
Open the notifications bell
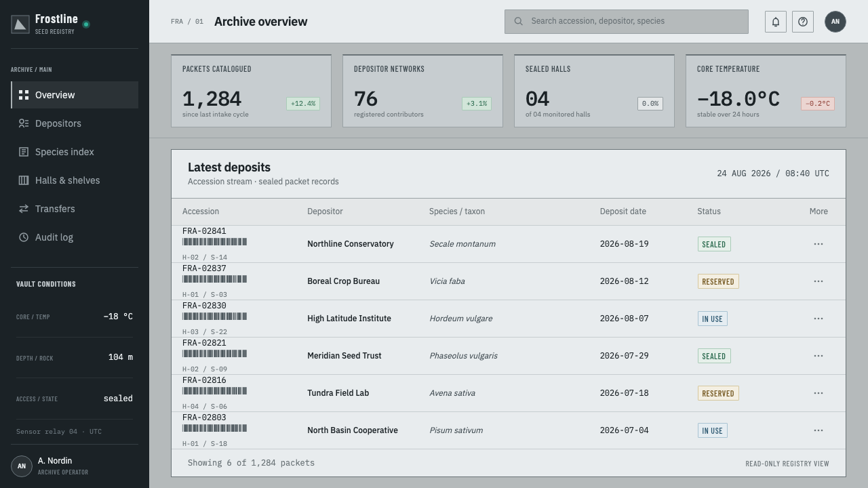776,22
